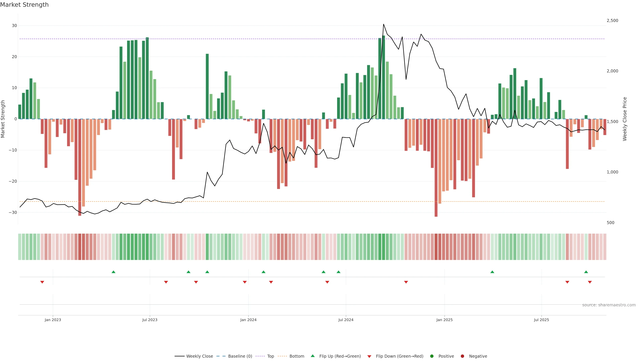Click the last green flip-up triangle marker

[586, 272]
